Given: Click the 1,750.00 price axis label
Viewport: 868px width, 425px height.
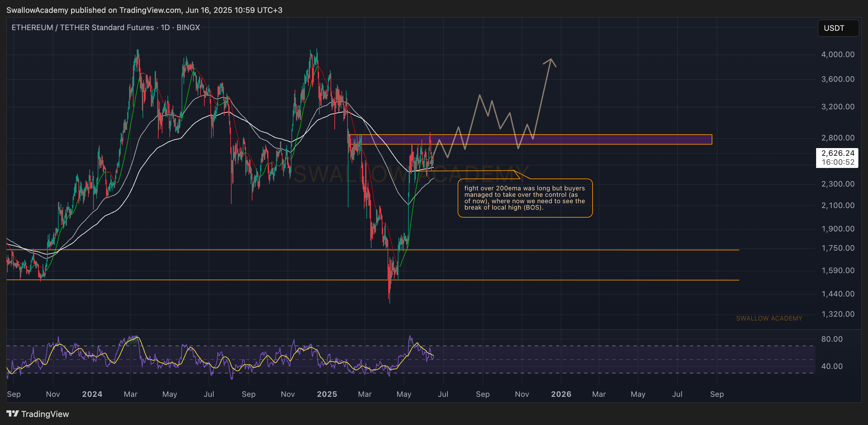Looking at the screenshot, I should point(838,248).
